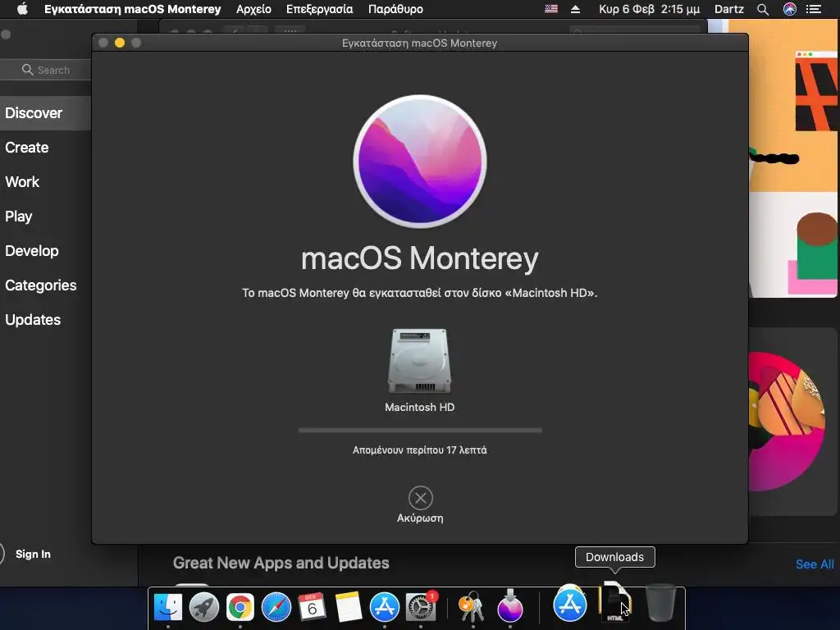Viewport: 840px width, 630px height.
Task: Click the App Store search field
Action: [x=46, y=71]
